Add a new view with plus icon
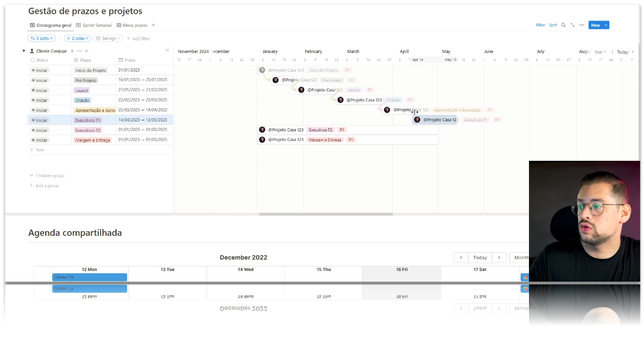The width and height of the screenshot is (644, 340). point(153,25)
